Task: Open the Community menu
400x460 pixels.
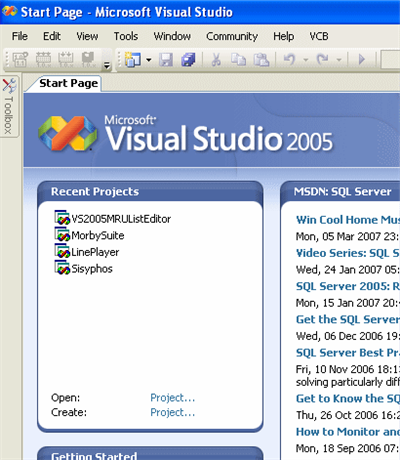Action: (x=232, y=36)
